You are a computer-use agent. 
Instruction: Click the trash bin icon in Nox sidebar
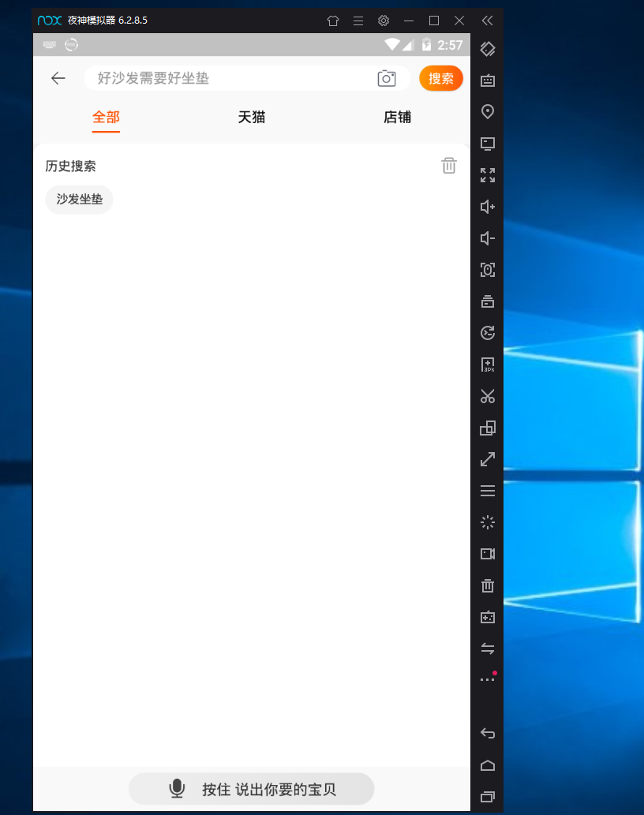tap(488, 585)
